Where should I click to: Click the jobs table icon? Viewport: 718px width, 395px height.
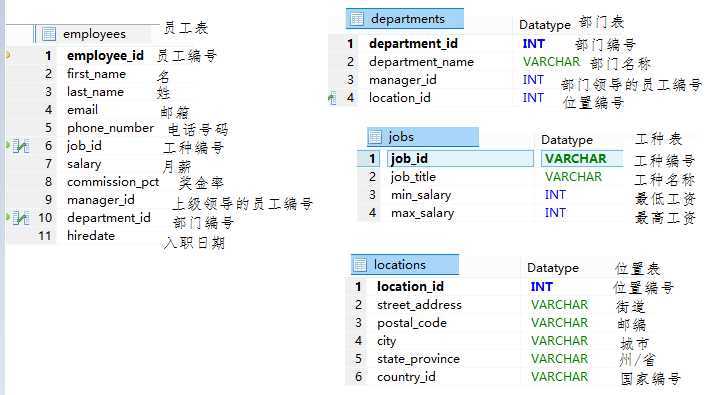coord(375,136)
